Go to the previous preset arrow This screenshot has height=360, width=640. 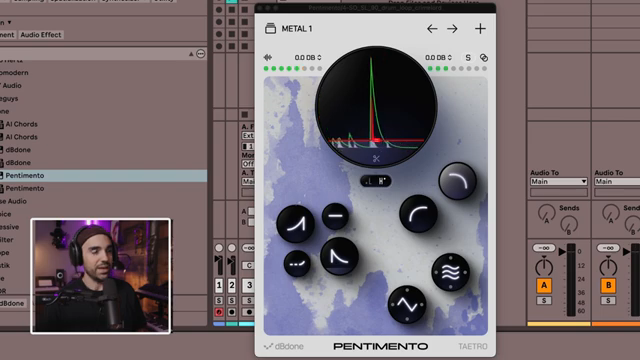pyautogui.click(x=432, y=29)
